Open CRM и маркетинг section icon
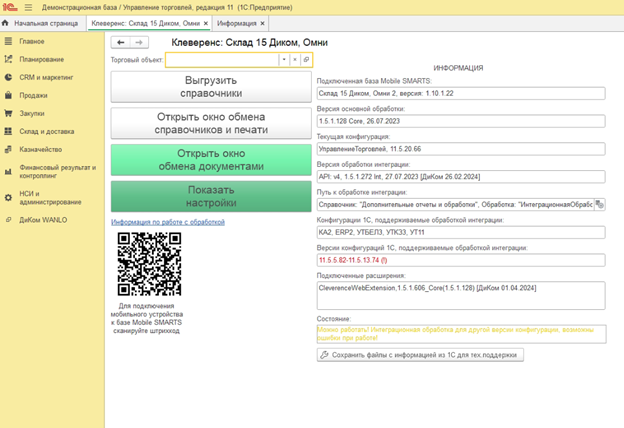Screen dimensions: 624x428 pos(8,76)
